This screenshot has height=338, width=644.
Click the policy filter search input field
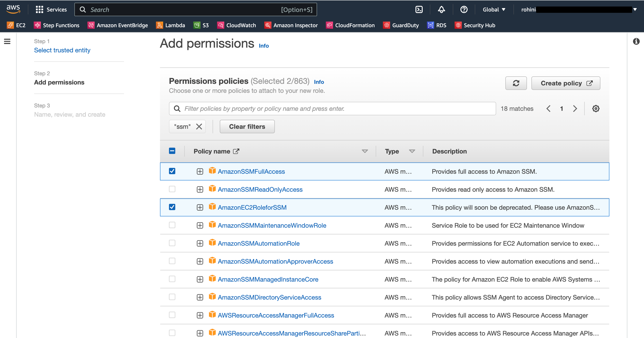[332, 109]
